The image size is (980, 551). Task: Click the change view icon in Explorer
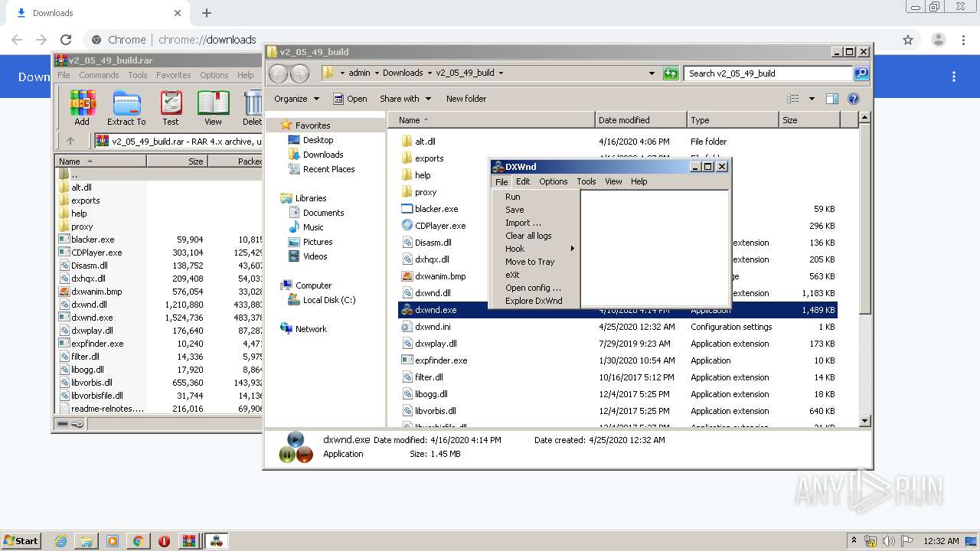tap(793, 99)
